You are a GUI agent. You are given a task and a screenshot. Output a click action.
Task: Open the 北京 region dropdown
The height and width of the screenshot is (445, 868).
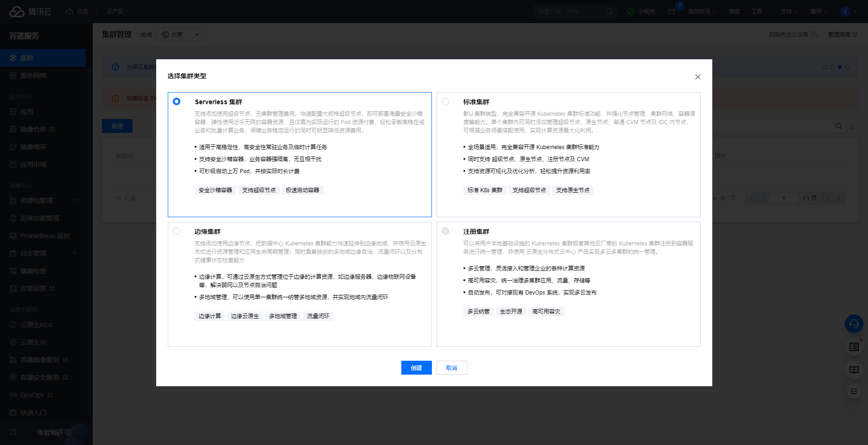coord(180,35)
